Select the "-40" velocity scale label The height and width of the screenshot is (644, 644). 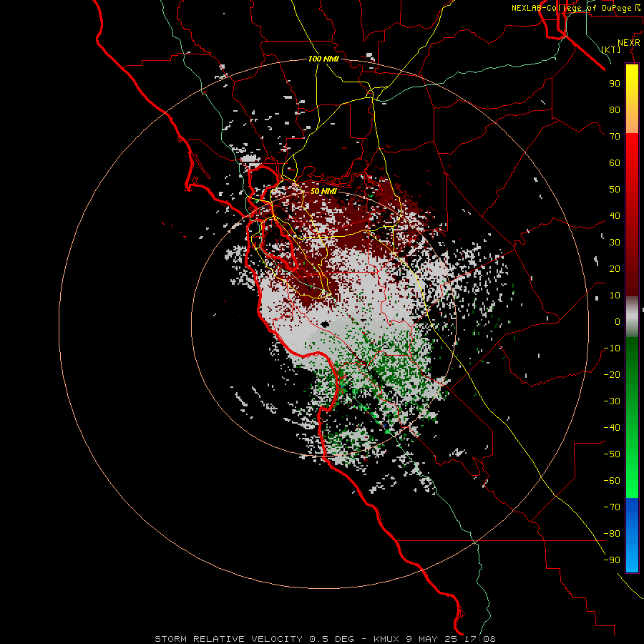[612, 428]
